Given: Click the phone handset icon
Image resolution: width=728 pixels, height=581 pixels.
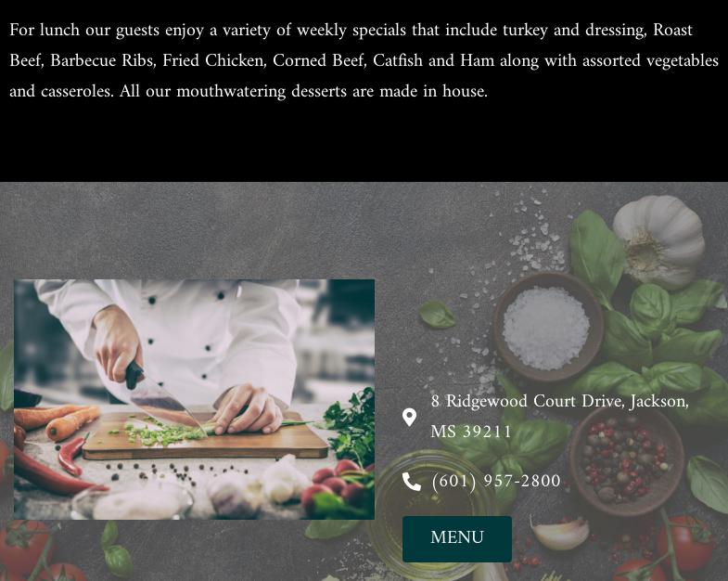Looking at the screenshot, I should [x=412, y=482].
